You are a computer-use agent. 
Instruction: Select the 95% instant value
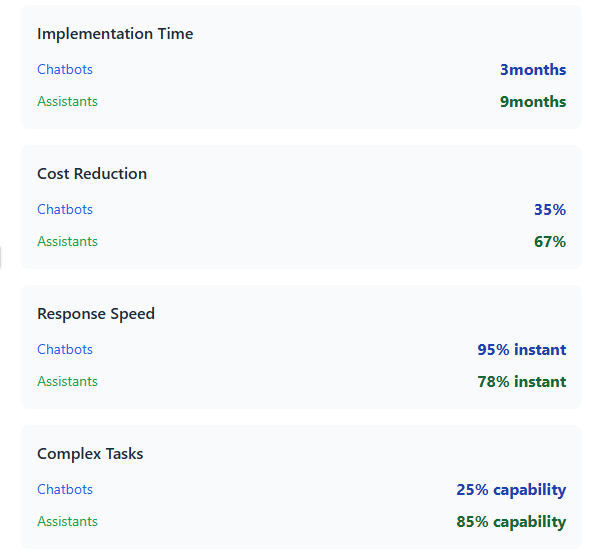click(x=521, y=350)
